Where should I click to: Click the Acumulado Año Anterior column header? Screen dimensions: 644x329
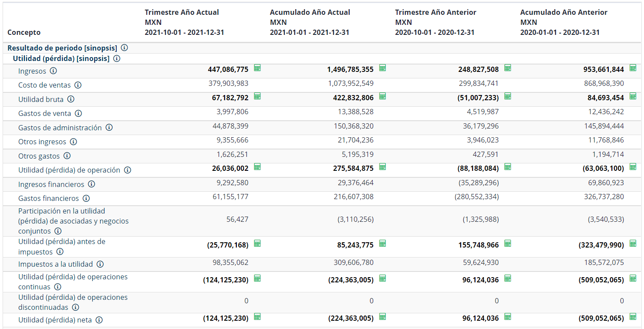563,22
